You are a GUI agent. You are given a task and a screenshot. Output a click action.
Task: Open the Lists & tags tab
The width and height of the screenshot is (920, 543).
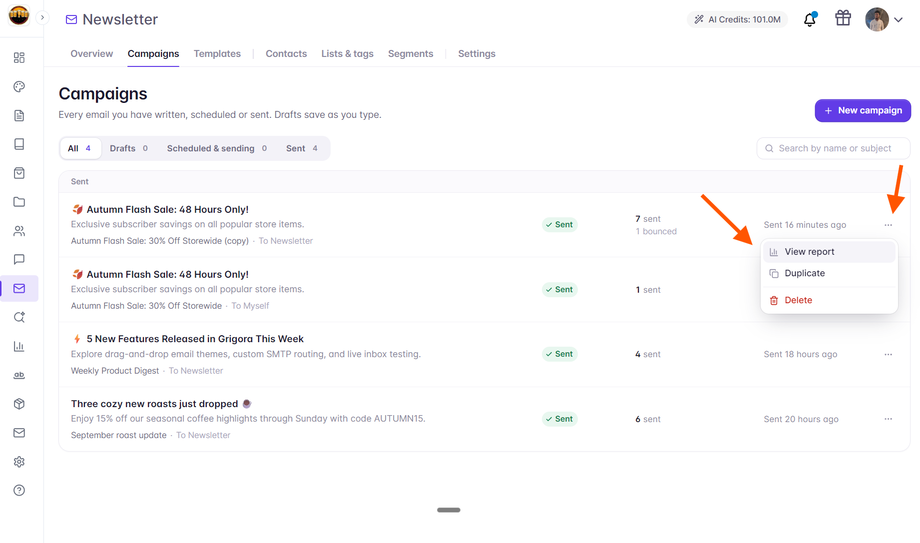click(x=347, y=53)
